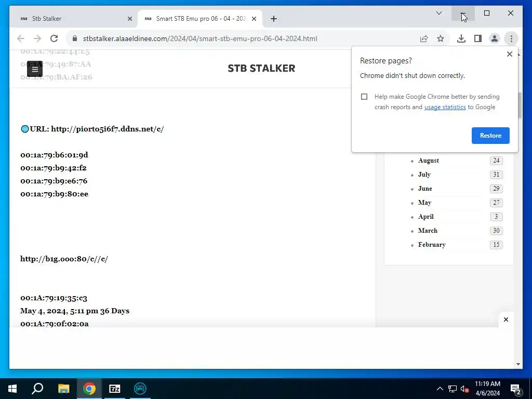
Task: Open the May archive
Action: point(424,203)
